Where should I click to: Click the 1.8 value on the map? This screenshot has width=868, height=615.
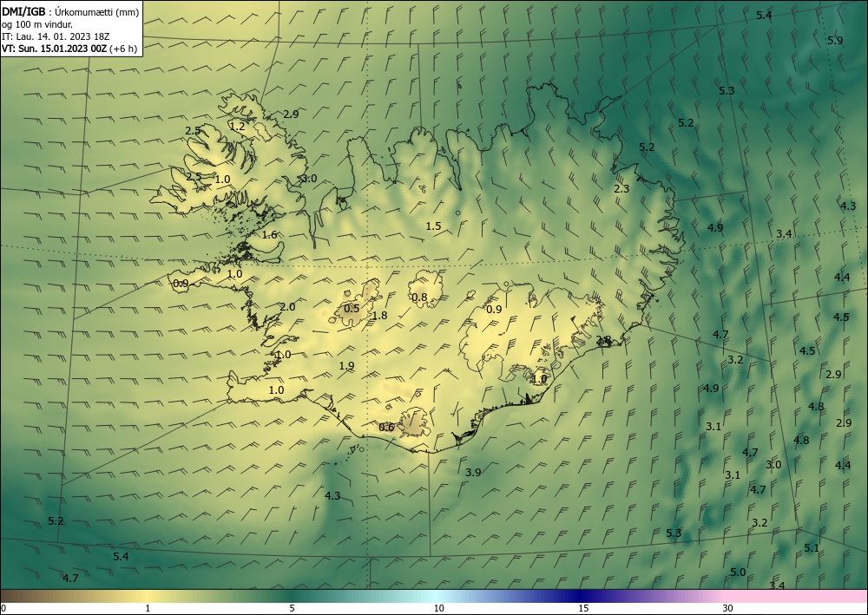380,316
